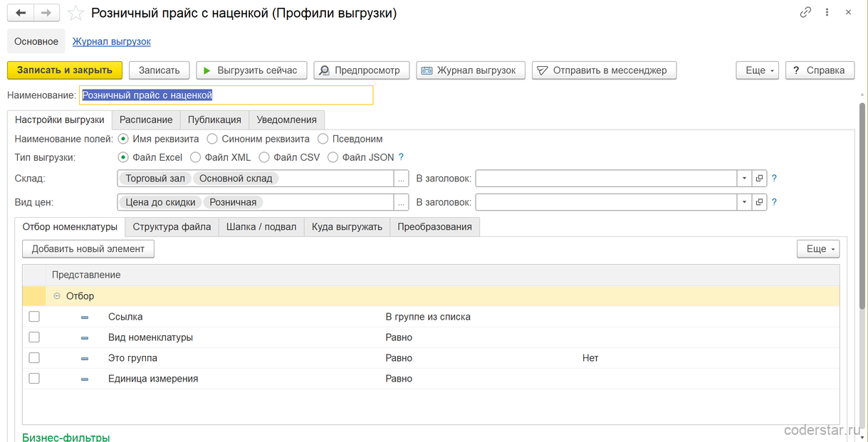Switch to 'Публикация' tab
868x442 pixels.
click(x=214, y=120)
